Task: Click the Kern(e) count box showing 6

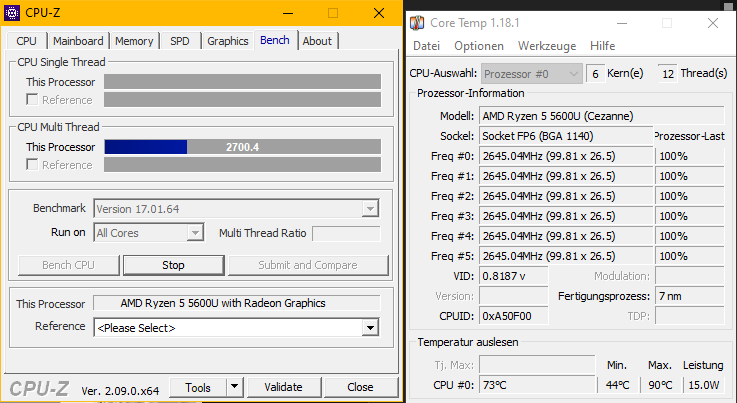Action: [x=595, y=74]
